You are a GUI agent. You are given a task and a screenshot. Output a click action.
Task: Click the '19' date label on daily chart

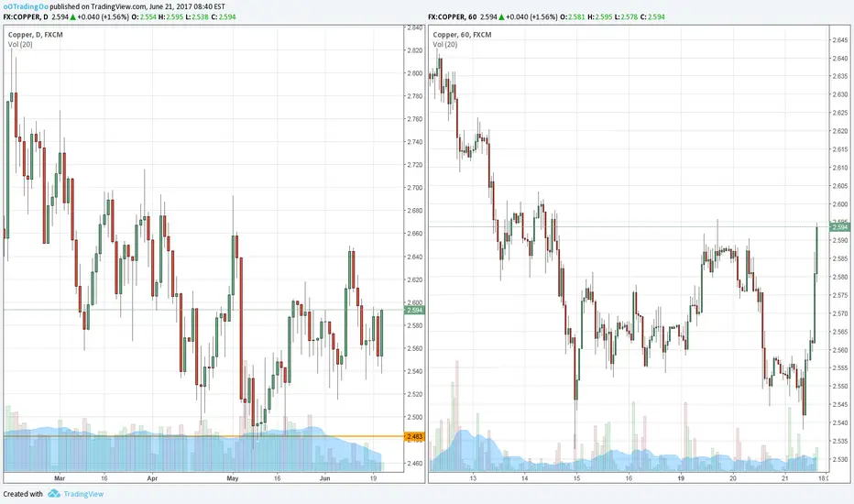click(x=373, y=478)
